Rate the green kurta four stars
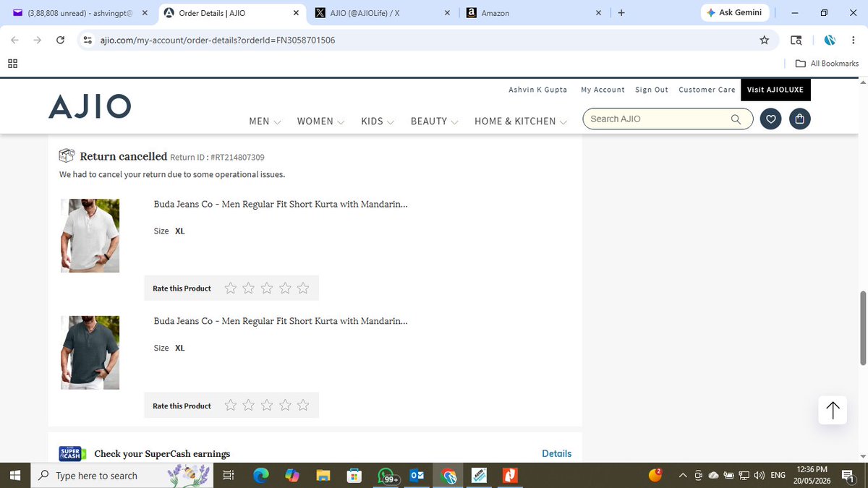This screenshot has height=488, width=868. [285, 406]
